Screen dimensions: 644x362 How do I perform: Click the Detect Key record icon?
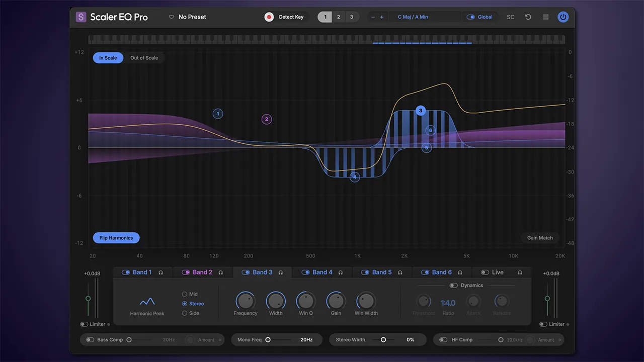pos(269,17)
